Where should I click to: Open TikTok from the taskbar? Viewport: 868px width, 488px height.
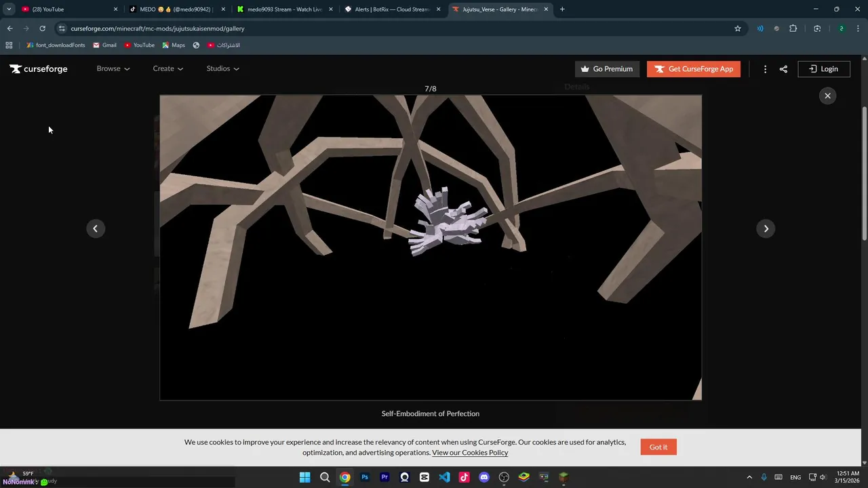(464, 477)
